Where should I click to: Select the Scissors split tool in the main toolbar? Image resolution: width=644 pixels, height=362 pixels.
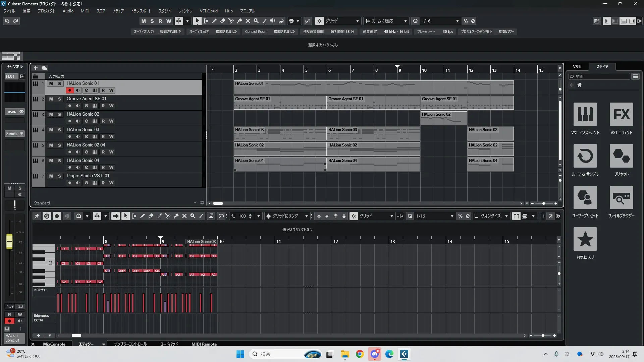point(231,21)
